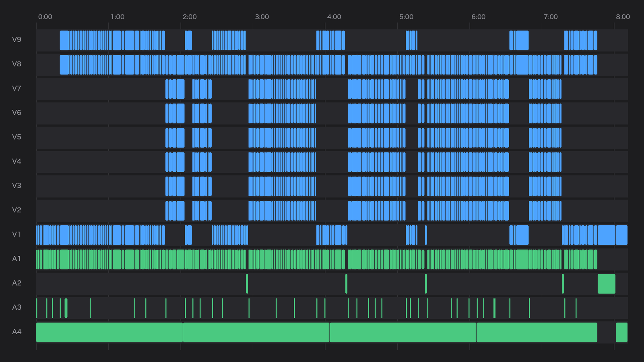Select the A1 audio track label

17,259
